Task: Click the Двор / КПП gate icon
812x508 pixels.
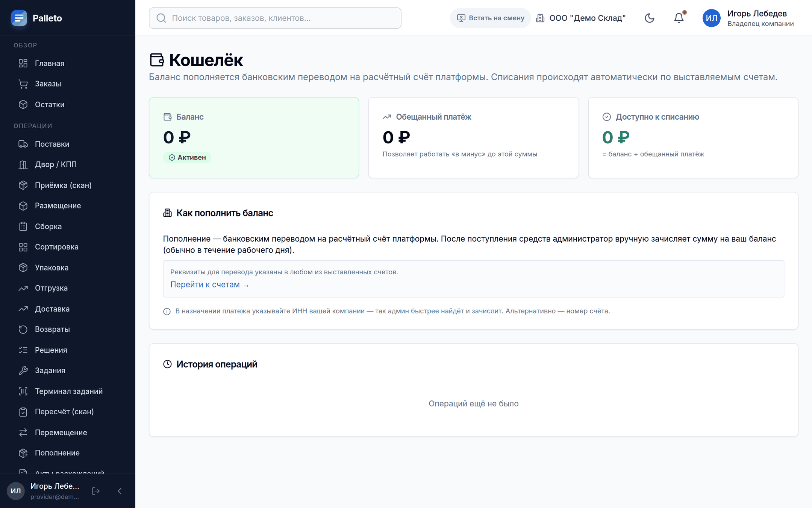Action: click(23, 164)
